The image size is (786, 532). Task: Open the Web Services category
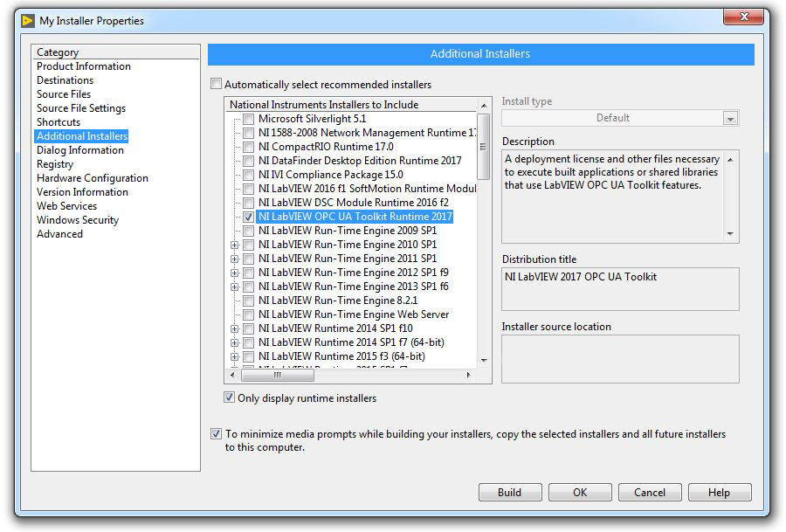(x=66, y=206)
